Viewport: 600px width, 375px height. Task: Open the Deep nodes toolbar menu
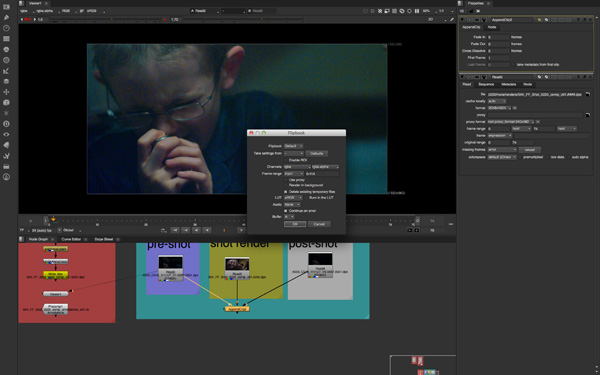point(6,124)
